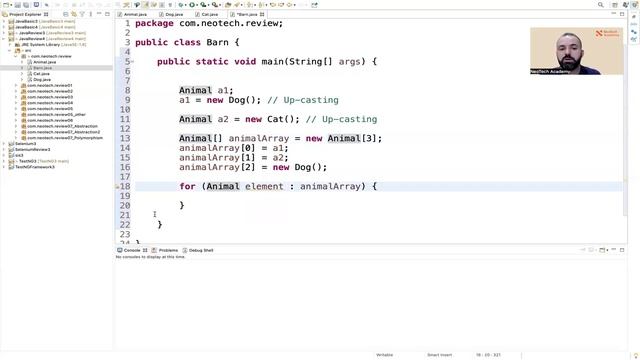Expand the JavaReview3 project

click(4, 33)
